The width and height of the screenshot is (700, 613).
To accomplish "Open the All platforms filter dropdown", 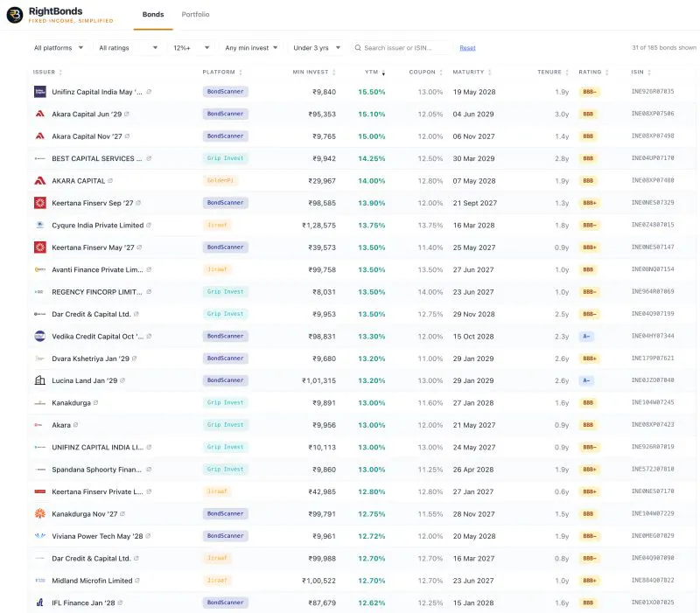I will (59, 48).
